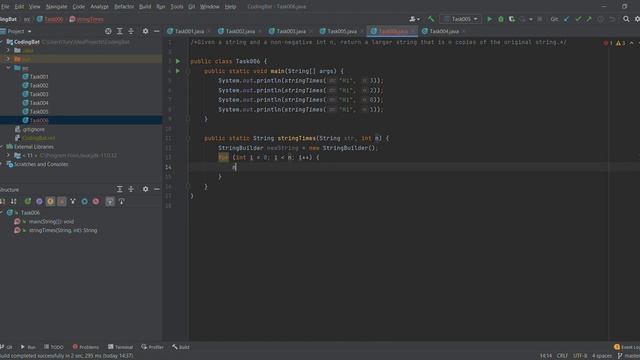640x360 pixels.
Task: Expand all icon in Structure panel header
Action: point(120,189)
